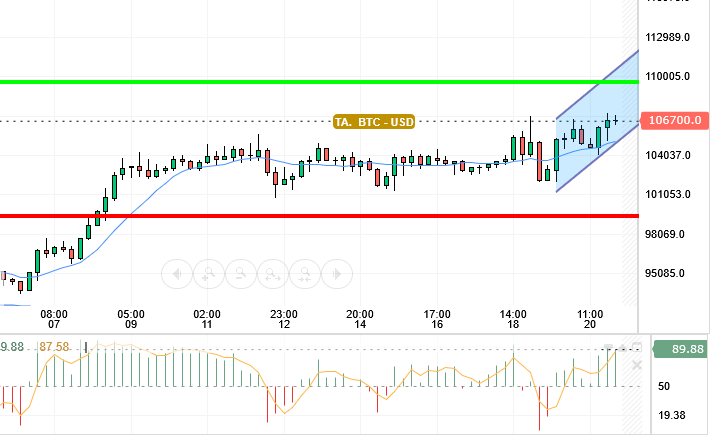The width and height of the screenshot is (712, 435).
Task: Click the 101053.0 price scale label
Action: coord(668,194)
